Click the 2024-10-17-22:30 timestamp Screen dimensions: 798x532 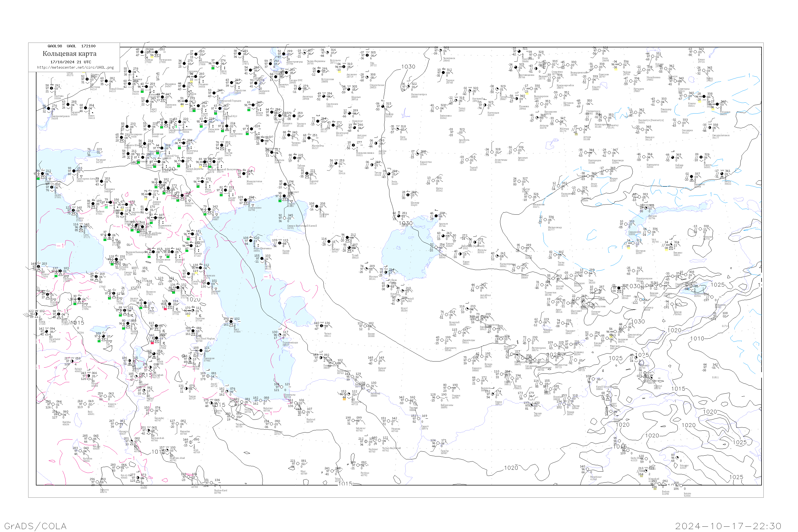coord(728,526)
